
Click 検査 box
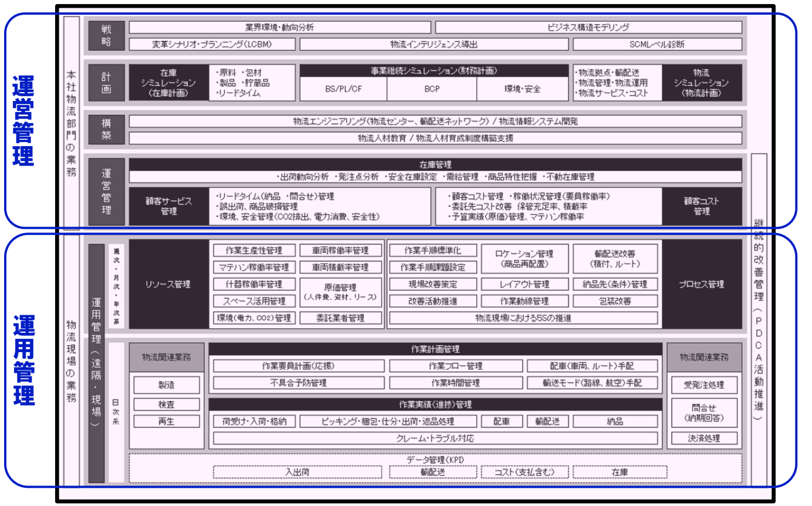click(167, 404)
